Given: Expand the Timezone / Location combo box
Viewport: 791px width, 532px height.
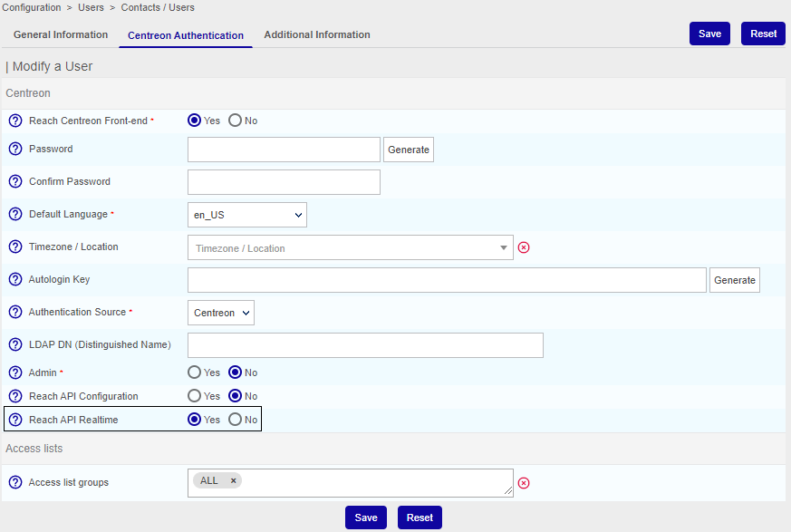Looking at the screenshot, I should (x=351, y=247).
